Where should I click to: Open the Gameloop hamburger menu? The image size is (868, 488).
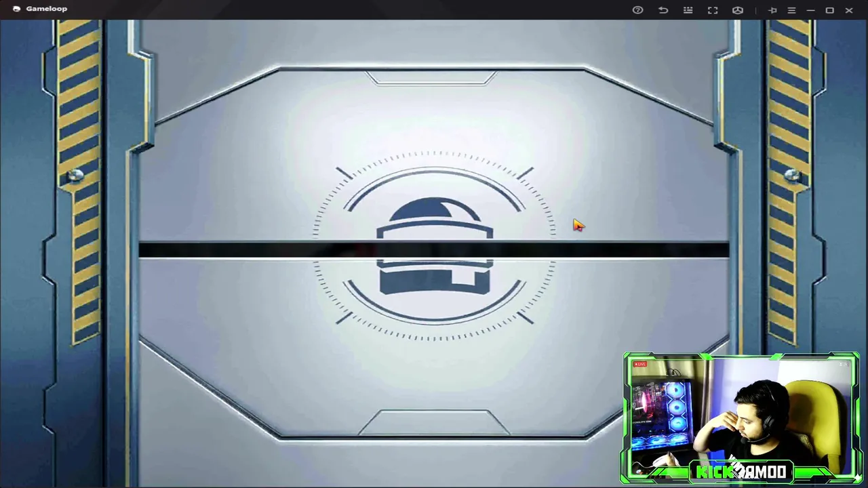[x=791, y=10]
